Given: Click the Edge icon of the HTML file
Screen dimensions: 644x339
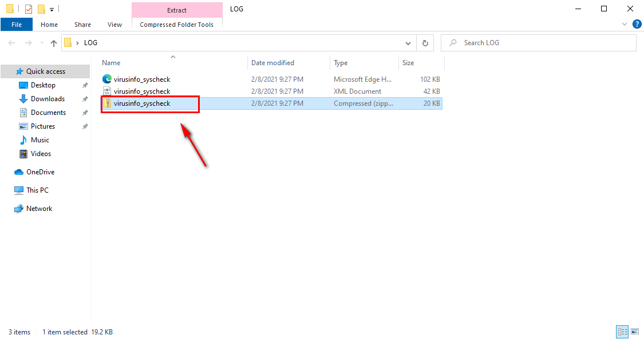Looking at the screenshot, I should coord(107,79).
